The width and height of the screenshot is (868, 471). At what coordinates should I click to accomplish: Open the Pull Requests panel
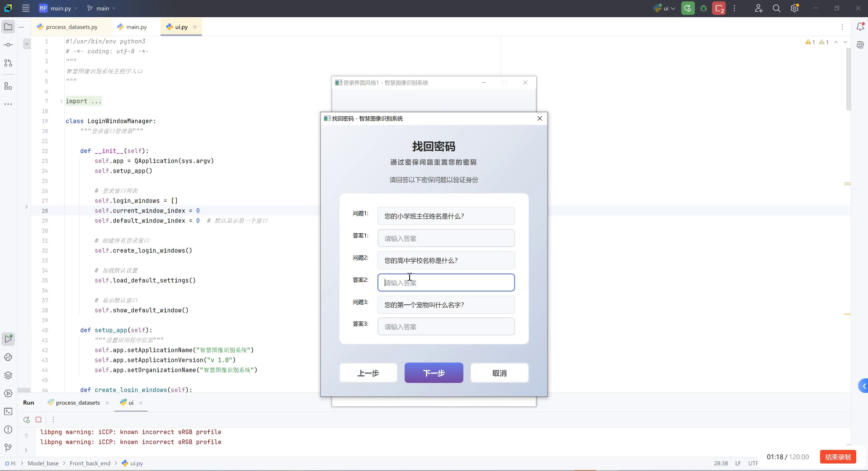pyautogui.click(x=8, y=63)
